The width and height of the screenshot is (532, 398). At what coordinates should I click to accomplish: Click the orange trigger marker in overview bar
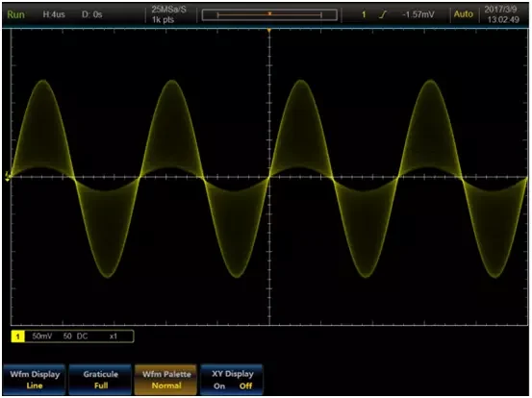270,13
